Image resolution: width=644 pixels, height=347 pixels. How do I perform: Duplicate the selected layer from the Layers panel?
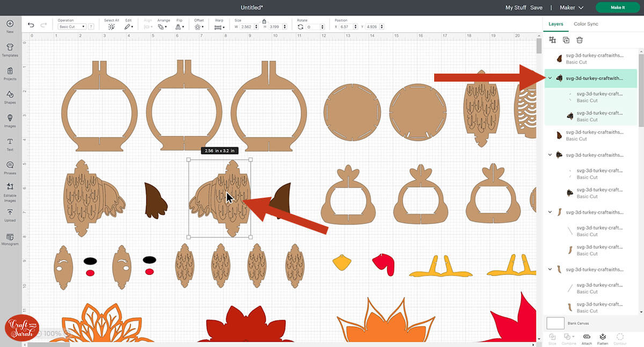click(x=566, y=40)
